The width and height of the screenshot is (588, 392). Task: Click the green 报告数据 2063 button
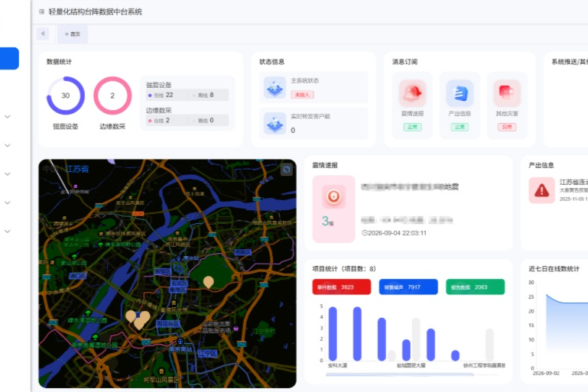[475, 287]
